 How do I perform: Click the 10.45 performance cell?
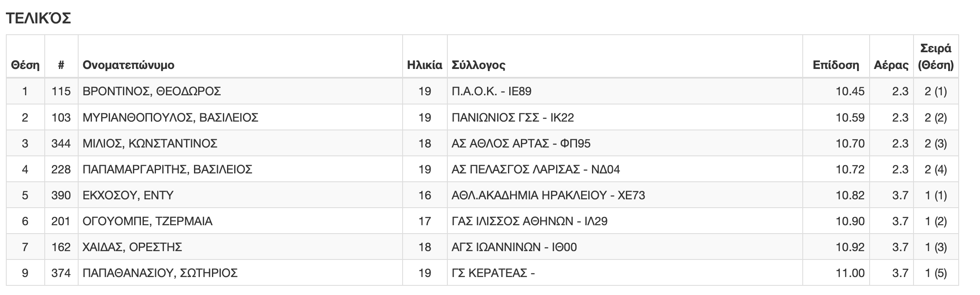850,91
